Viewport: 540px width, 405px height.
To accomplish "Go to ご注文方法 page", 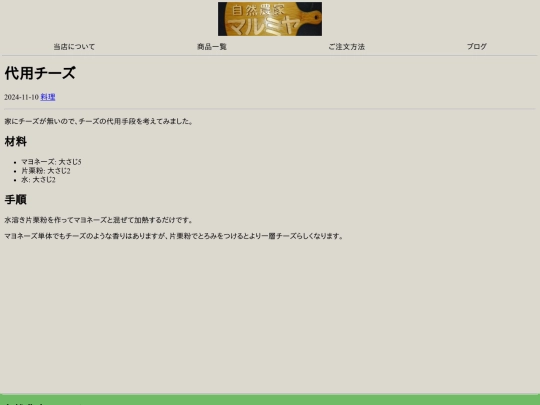I will coord(346,47).
